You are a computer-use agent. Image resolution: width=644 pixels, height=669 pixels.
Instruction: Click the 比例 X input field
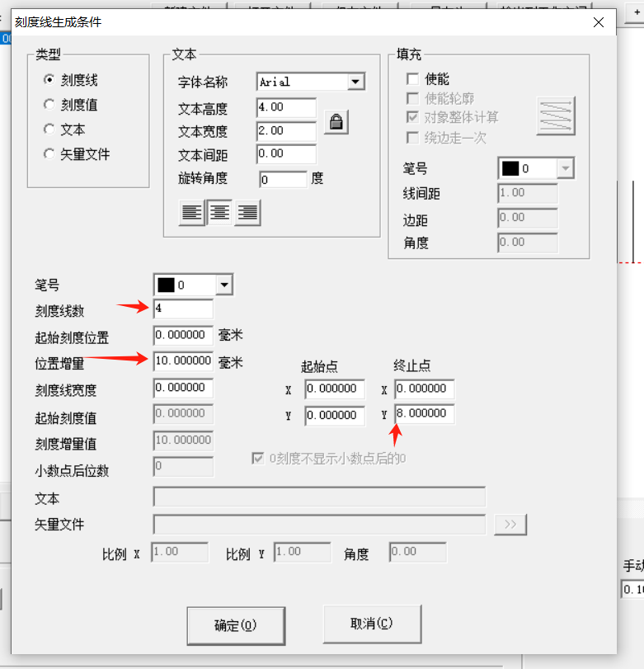pyautogui.click(x=180, y=552)
